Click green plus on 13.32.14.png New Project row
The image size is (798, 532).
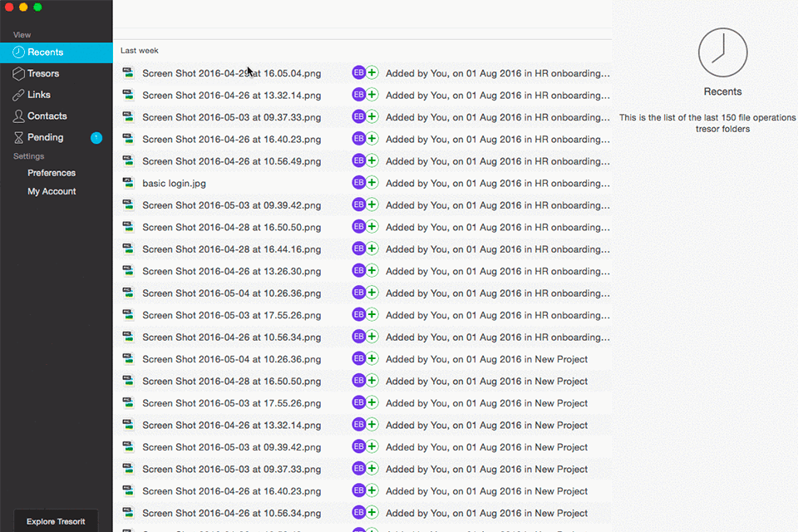click(x=372, y=425)
